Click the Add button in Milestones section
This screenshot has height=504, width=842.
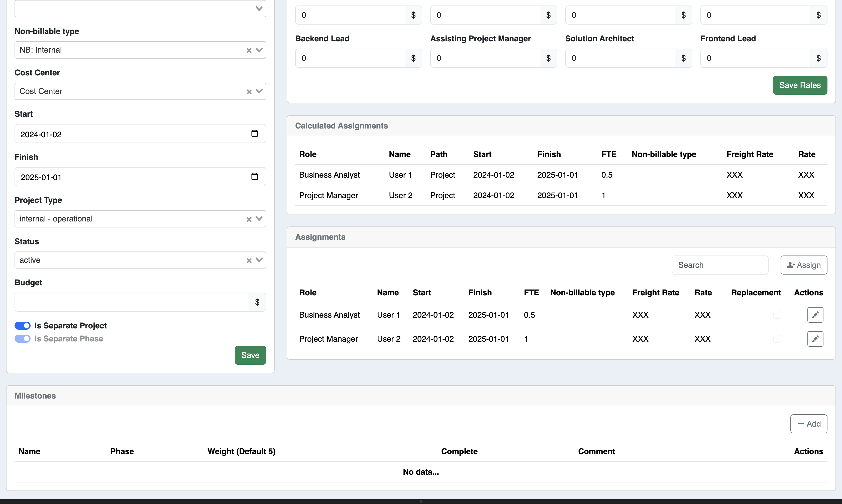pos(809,424)
